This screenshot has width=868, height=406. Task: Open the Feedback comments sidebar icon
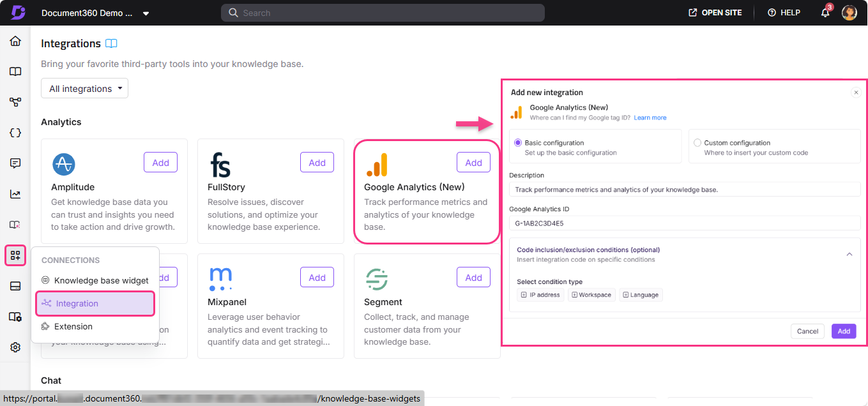tap(15, 163)
